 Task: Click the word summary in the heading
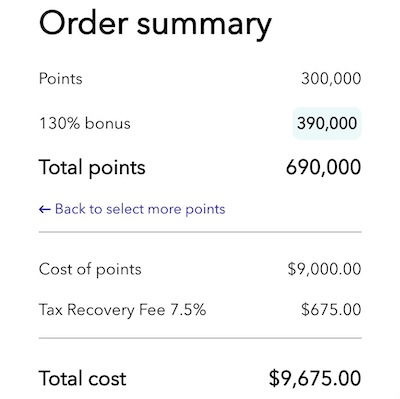point(204,25)
